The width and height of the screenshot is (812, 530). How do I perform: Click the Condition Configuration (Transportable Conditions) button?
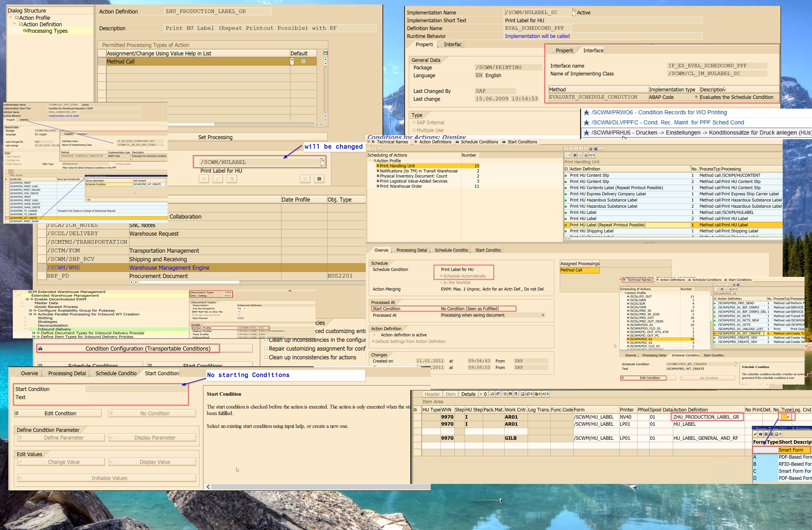[x=147, y=349]
